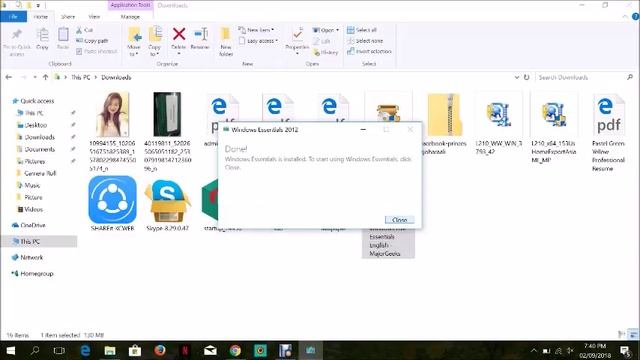Image resolution: width=640 pixels, height=360 pixels.
Task: Click the Copy ribbon icon
Action: tap(42, 39)
